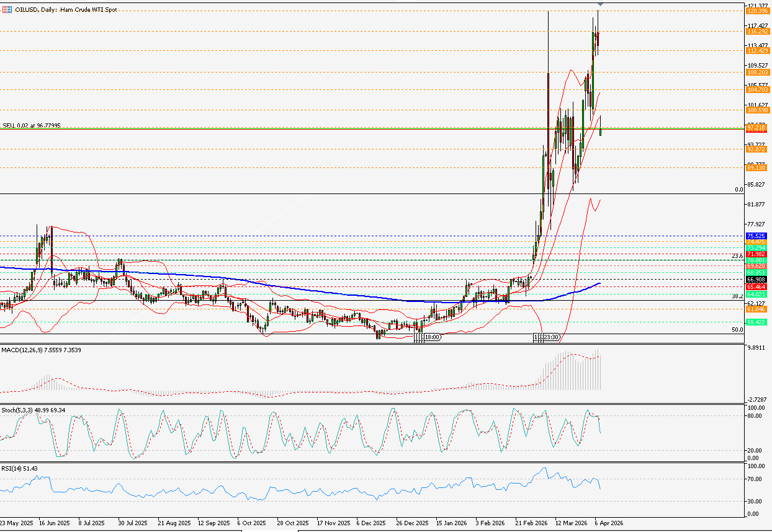
Task: Click the 89.130 price level tag
Action: pos(758,168)
